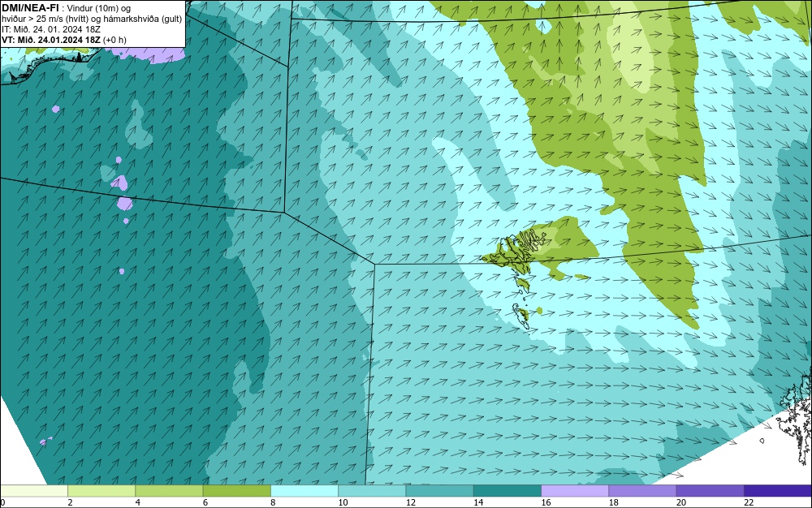Click the 14–16 m/s dark teal legend swatch
This screenshot has height=508, width=812.
tap(508, 490)
